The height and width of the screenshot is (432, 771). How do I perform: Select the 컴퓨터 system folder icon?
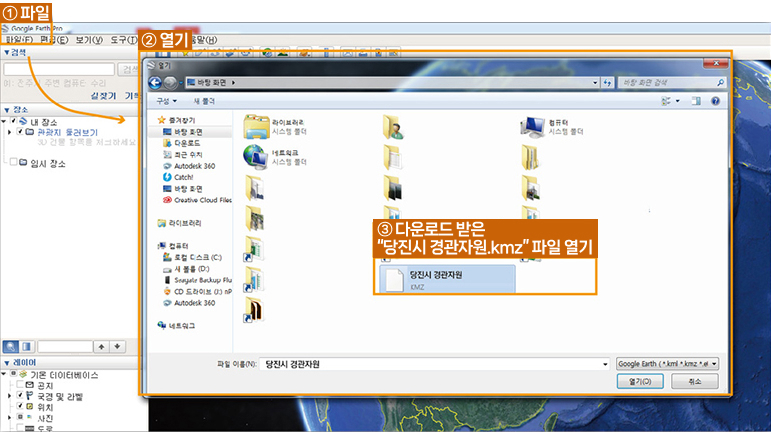point(533,127)
